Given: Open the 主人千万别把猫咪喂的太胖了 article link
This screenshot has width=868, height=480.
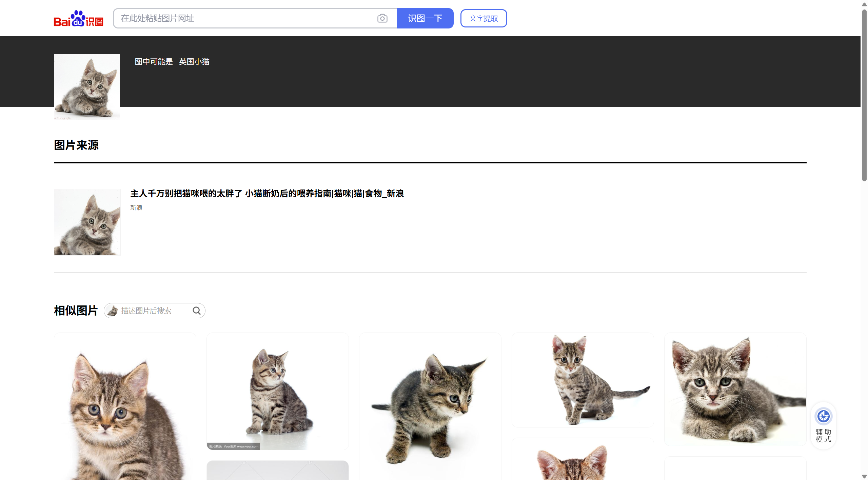Looking at the screenshot, I should tap(267, 194).
